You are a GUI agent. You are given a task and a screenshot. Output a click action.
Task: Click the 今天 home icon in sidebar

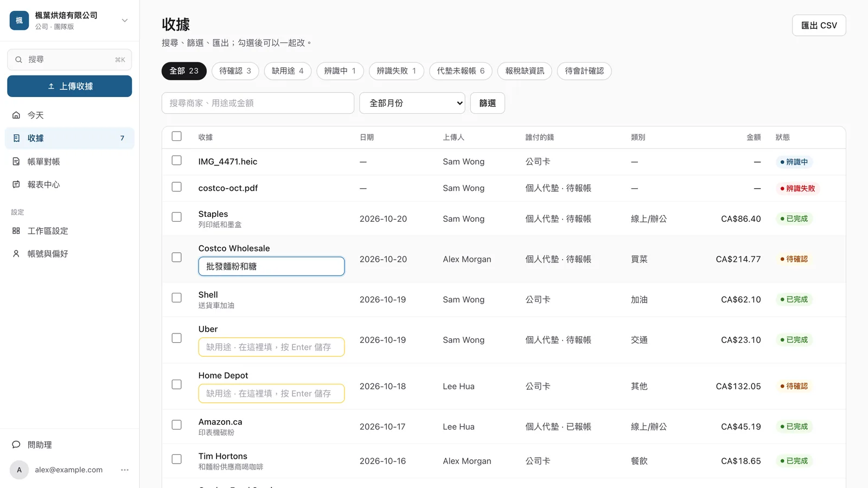[16, 115]
